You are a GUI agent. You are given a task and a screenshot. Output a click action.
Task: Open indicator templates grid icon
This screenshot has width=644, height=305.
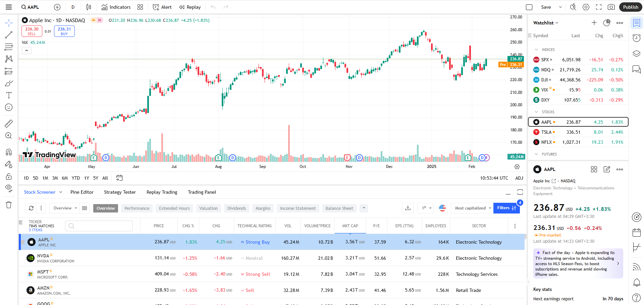(140, 7)
